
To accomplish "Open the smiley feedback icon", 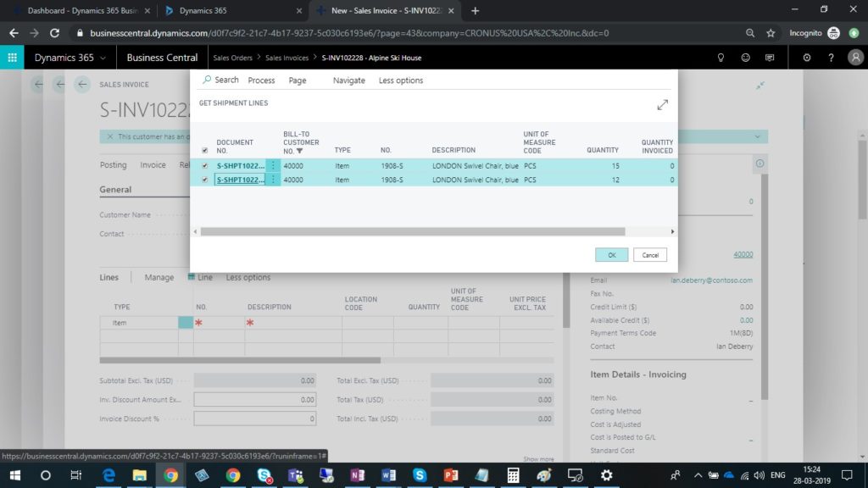I will click(745, 58).
